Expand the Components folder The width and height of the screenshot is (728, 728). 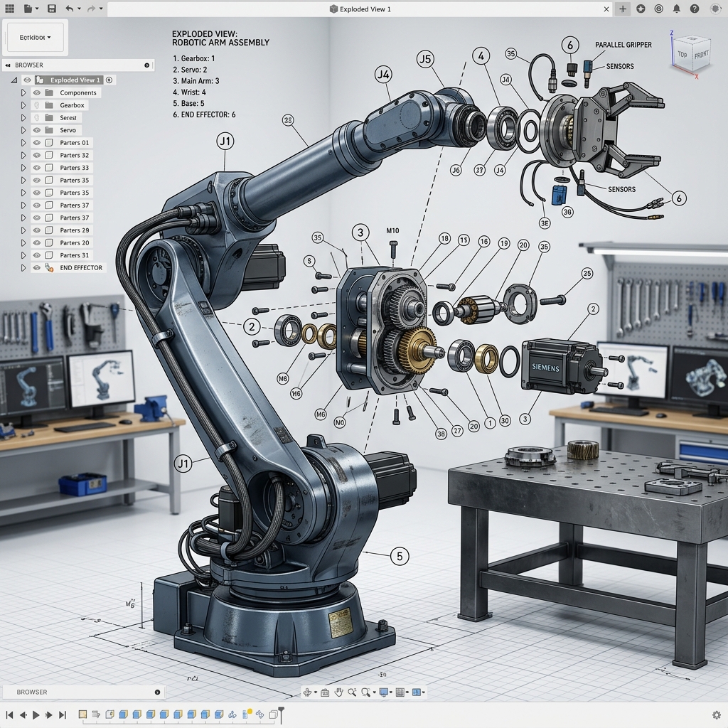[x=23, y=92]
